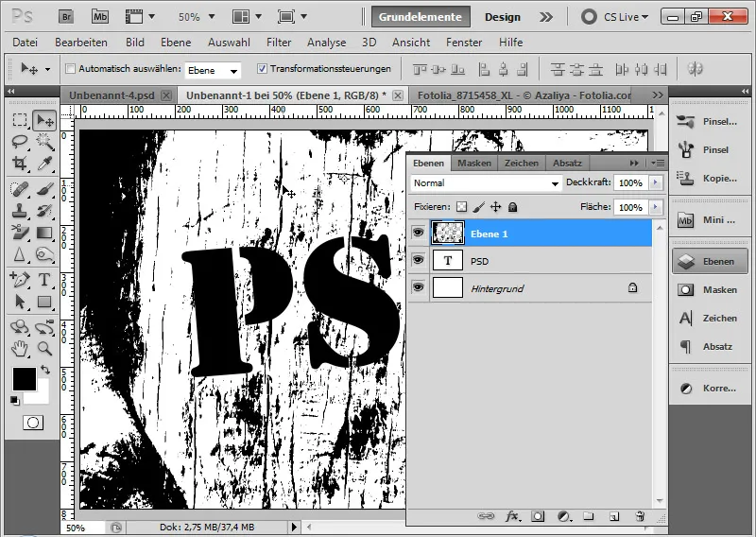Open Deckkraft slider arrow
Screen dimensions: 756x537
655,182
